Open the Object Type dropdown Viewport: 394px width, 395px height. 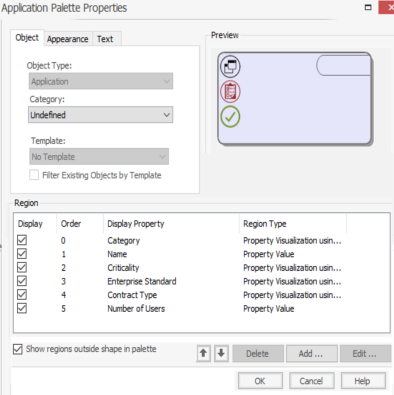(x=101, y=81)
